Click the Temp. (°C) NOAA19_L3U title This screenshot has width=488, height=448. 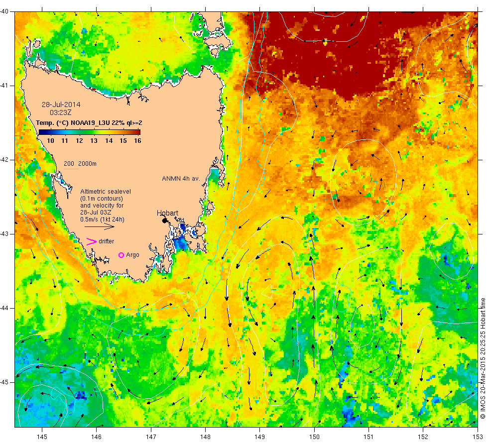(89, 122)
